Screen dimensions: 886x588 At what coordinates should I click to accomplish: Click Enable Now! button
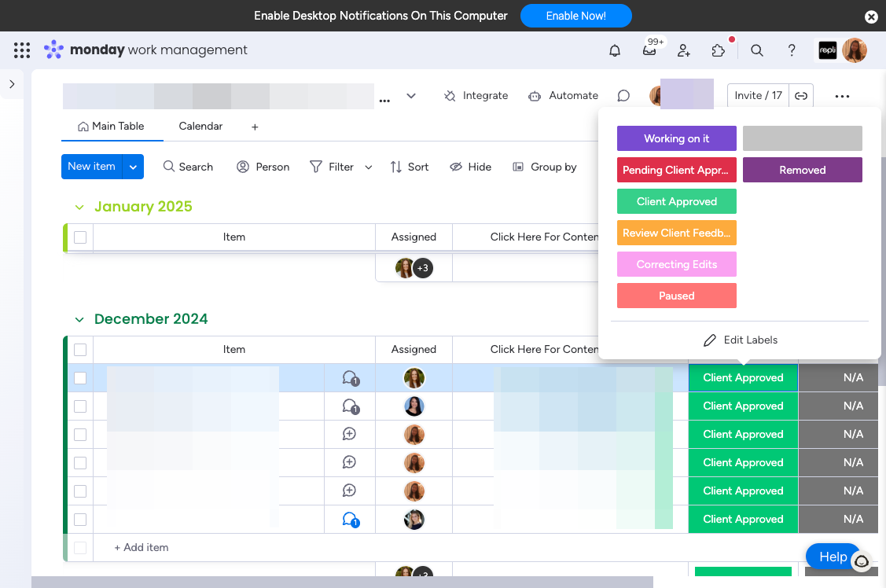pos(575,16)
